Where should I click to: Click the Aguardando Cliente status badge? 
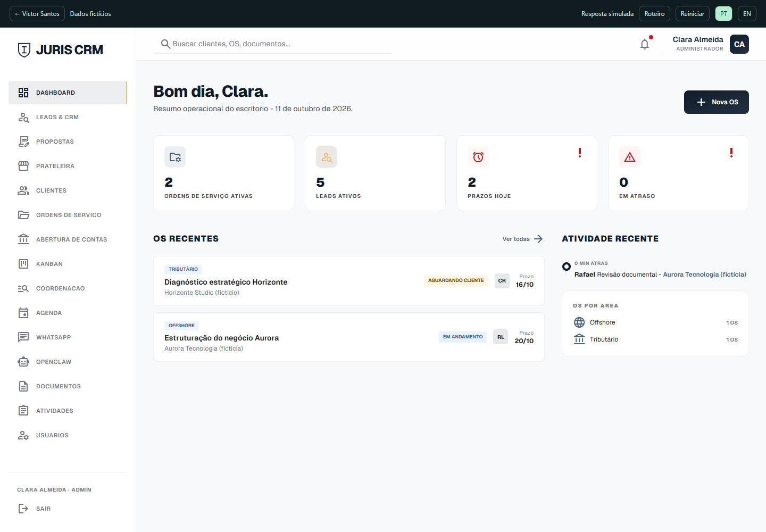click(456, 280)
